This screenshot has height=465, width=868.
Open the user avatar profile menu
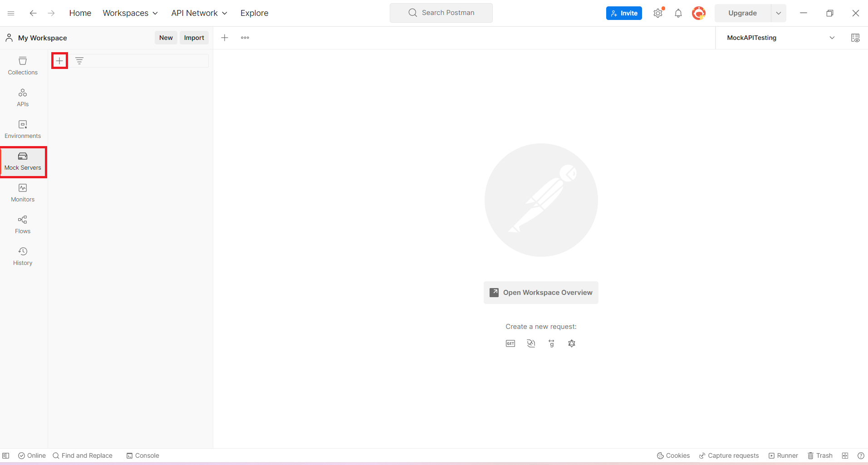point(699,13)
